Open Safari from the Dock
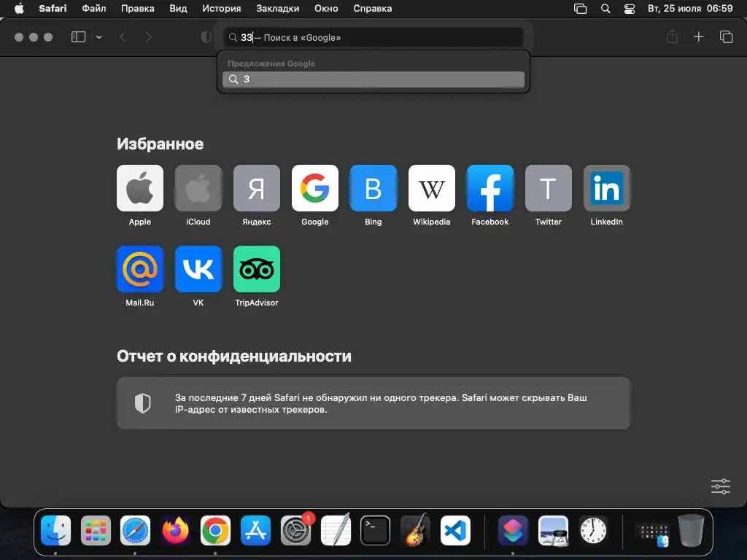 (x=135, y=530)
